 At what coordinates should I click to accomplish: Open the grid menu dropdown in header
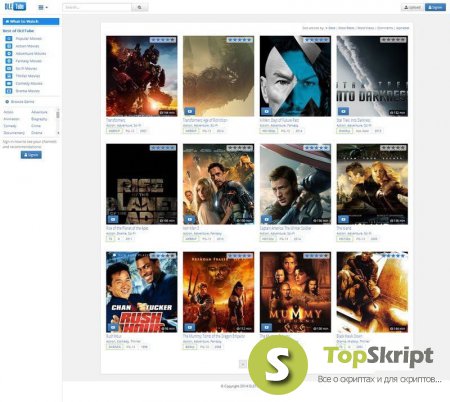coord(43,7)
